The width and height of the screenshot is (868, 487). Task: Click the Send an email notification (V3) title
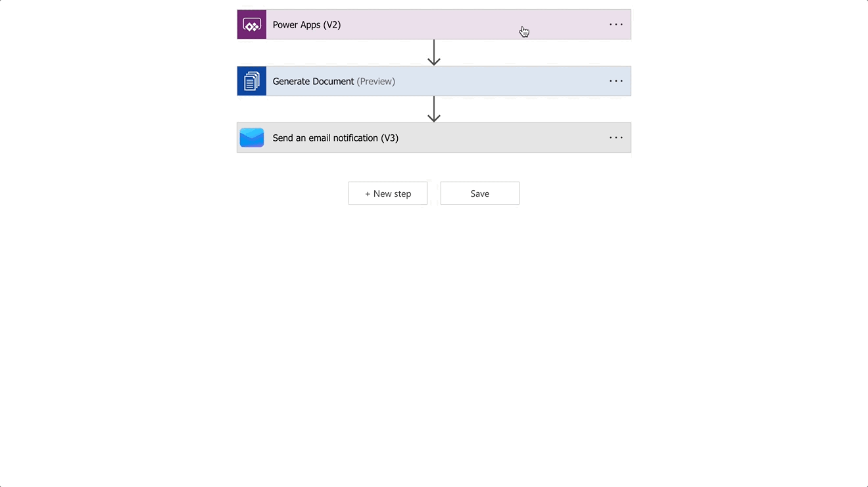click(x=335, y=137)
